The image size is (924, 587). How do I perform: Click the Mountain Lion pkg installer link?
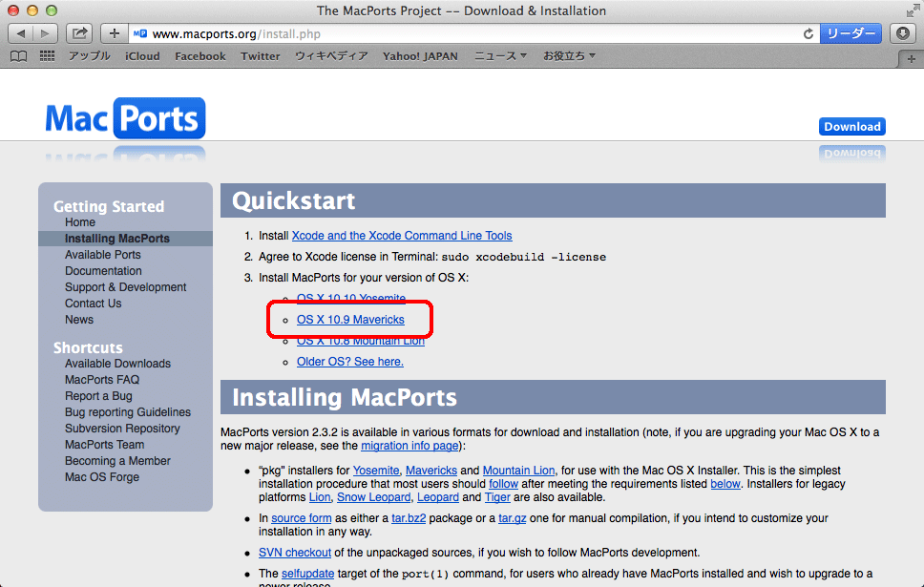[x=518, y=471]
